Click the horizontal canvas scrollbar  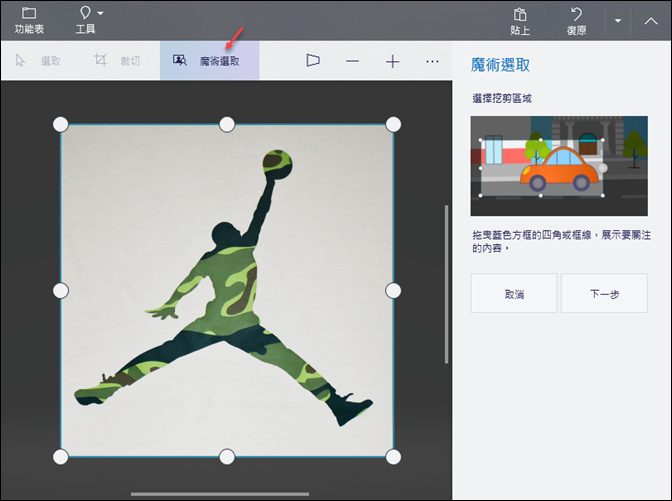[x=220, y=494]
